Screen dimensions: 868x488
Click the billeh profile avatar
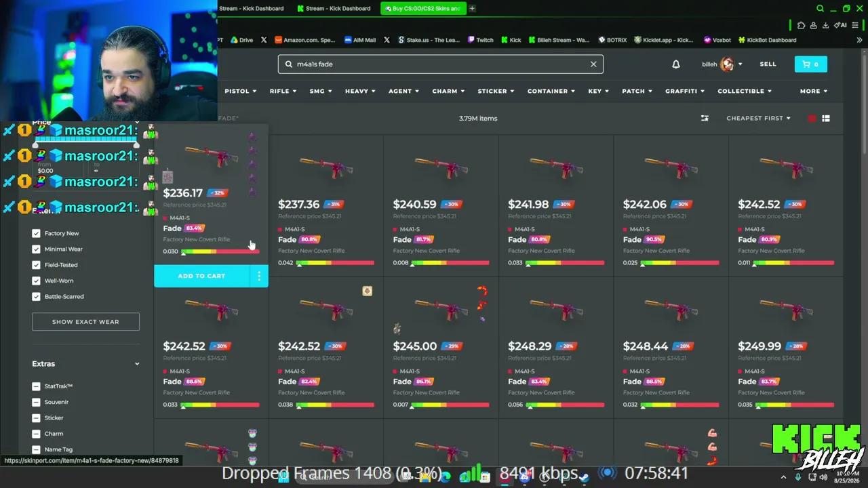coord(727,64)
